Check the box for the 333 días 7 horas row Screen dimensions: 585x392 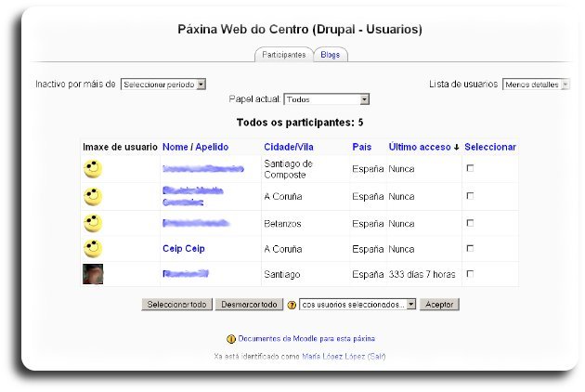coord(470,274)
